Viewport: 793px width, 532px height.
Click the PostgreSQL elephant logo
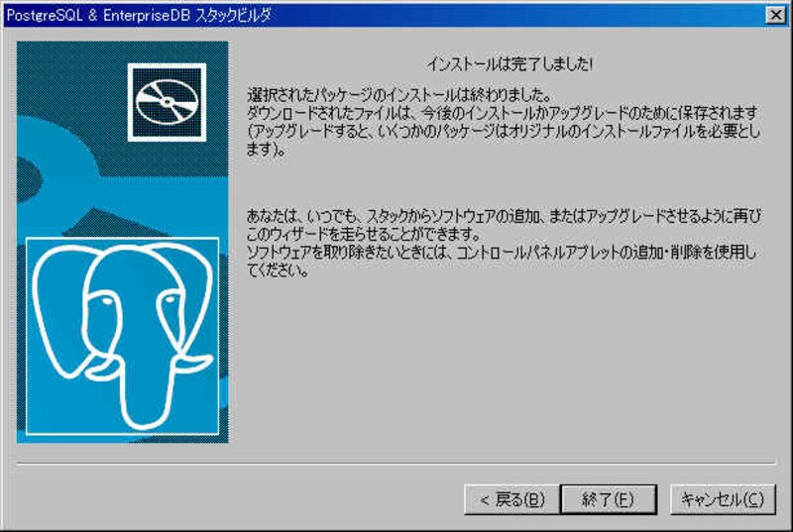122,336
